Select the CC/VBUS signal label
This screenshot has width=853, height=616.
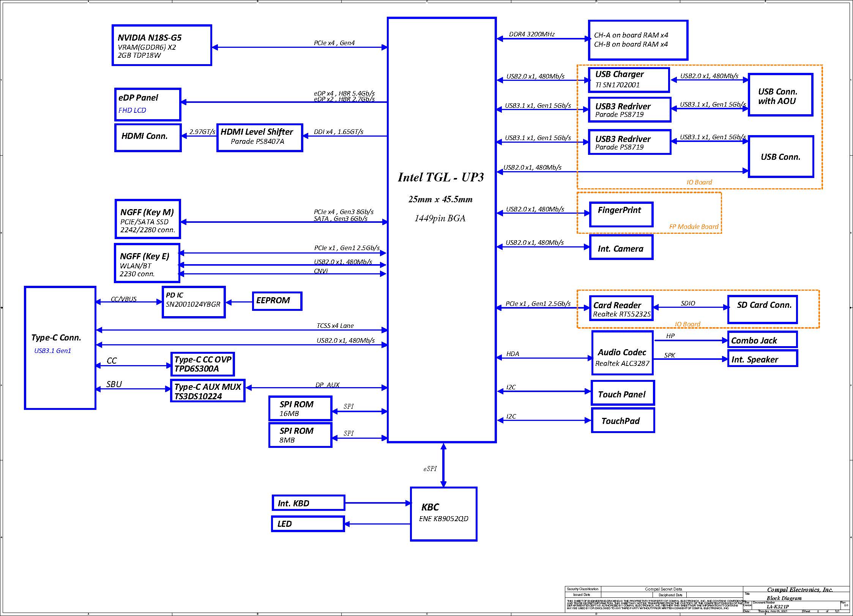click(x=124, y=299)
